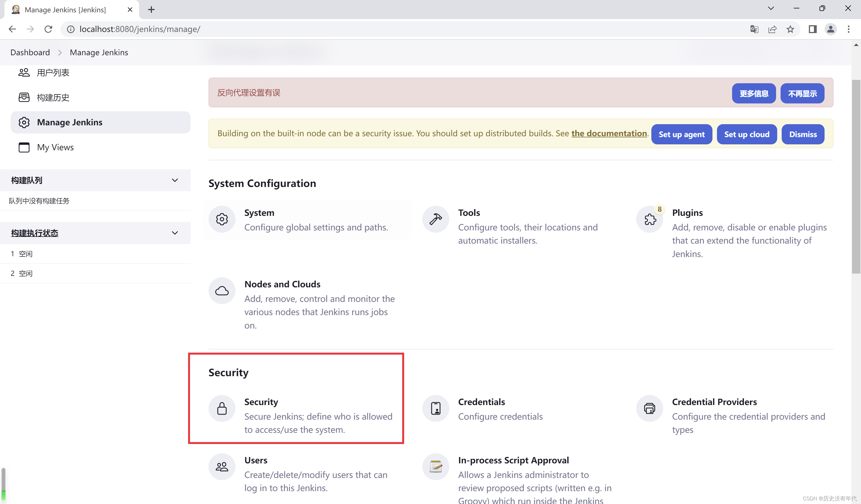Click the Dashboard breadcrumb link
Screen dimensions: 861x504
30,52
